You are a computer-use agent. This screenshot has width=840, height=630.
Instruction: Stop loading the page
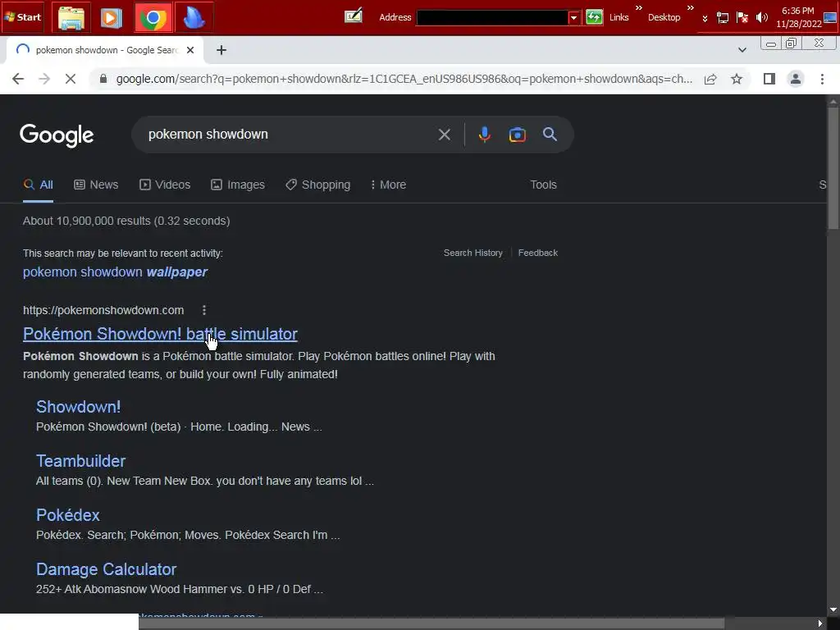point(71,79)
